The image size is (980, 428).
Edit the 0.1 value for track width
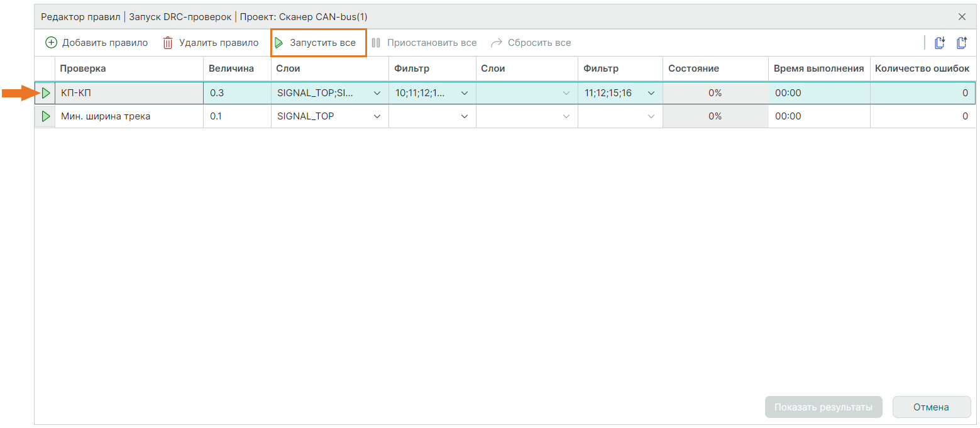click(236, 116)
